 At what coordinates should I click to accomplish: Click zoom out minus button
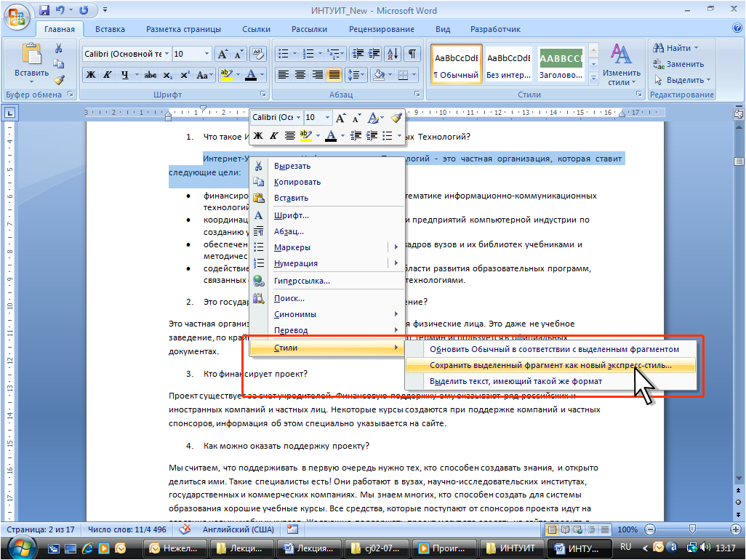(650, 529)
